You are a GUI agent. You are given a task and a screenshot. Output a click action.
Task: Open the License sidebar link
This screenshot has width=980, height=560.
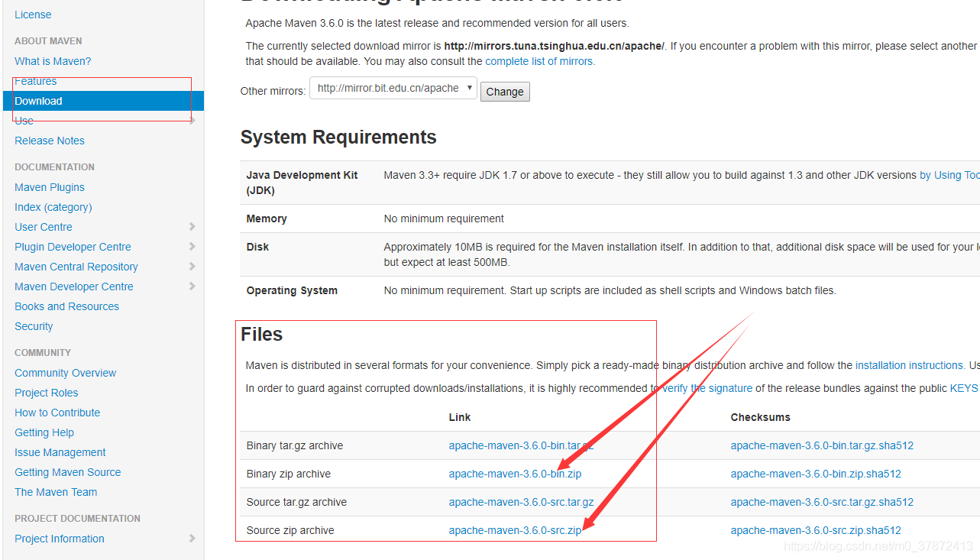[x=33, y=15]
